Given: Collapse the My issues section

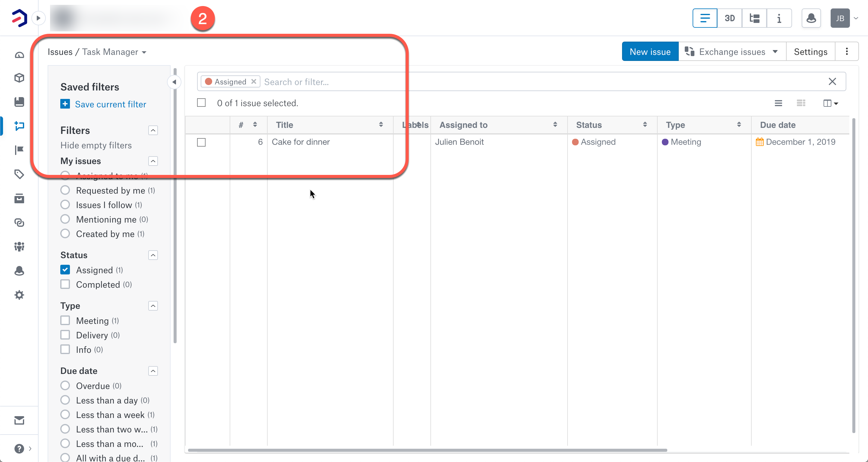Looking at the screenshot, I should pos(153,161).
